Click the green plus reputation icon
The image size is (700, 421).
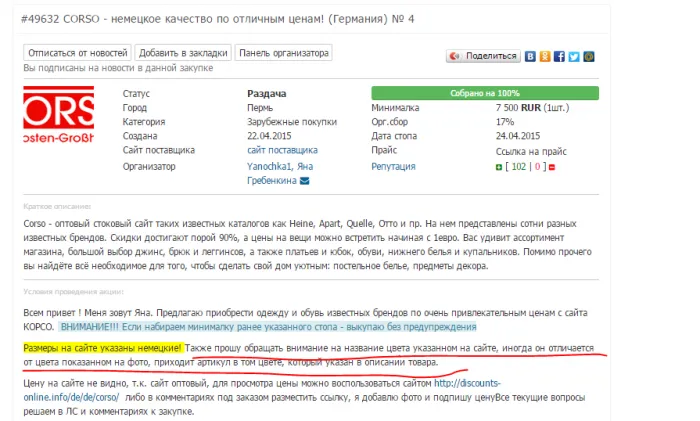499,167
